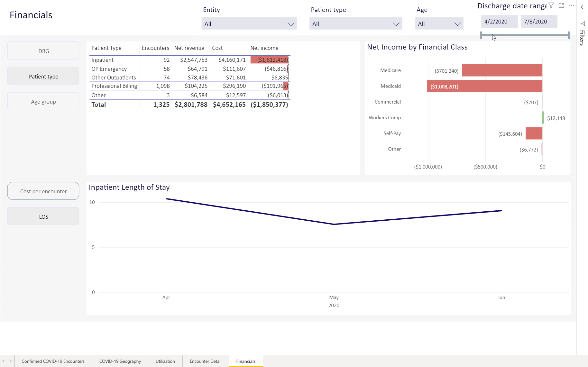The image size is (588, 367).
Task: Click the Commercial category label
Action: [388, 102]
